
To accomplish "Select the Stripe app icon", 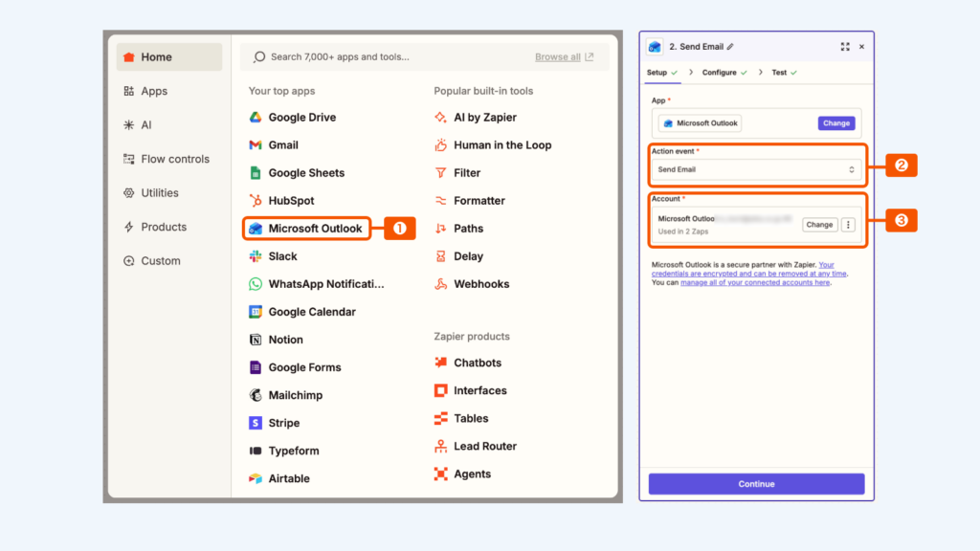I will click(256, 423).
